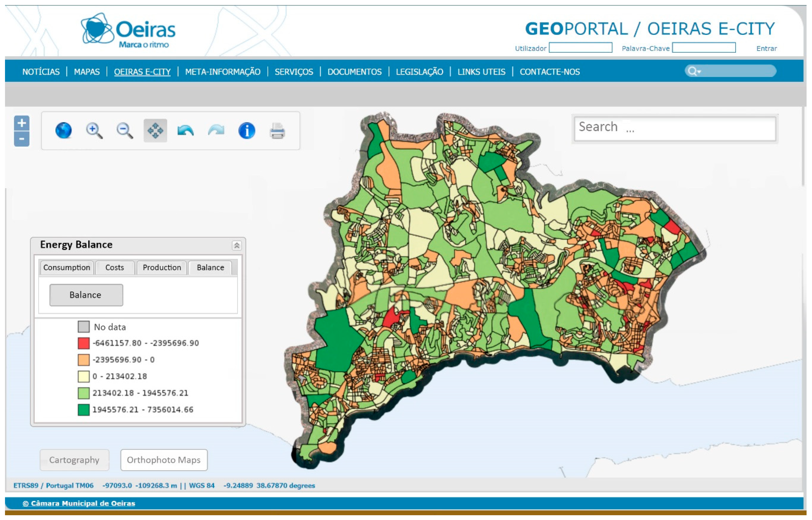Select the zoom in magnifier tool
This screenshot has width=812, height=520.
94,131
